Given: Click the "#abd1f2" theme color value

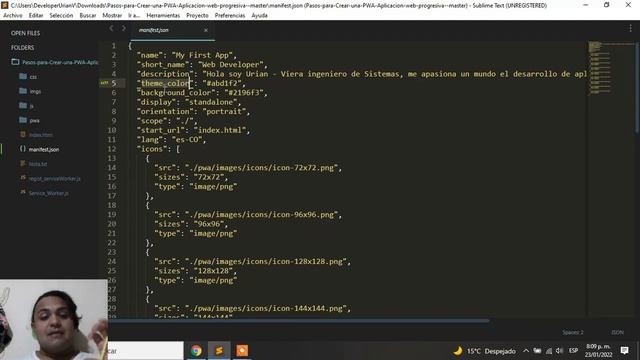Looking at the screenshot, I should tap(222, 83).
